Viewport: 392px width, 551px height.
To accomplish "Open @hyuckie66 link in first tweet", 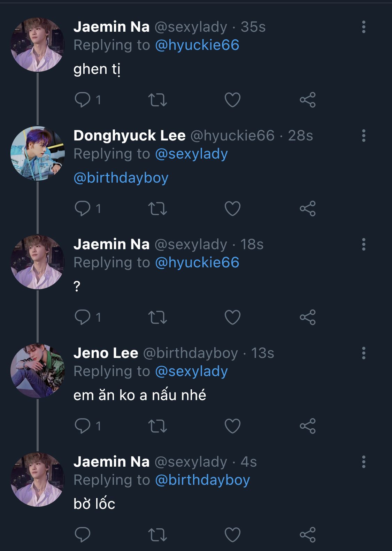I will (197, 45).
